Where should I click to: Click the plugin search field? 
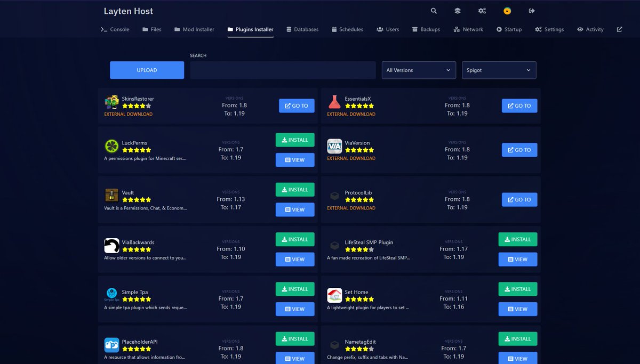tap(283, 70)
